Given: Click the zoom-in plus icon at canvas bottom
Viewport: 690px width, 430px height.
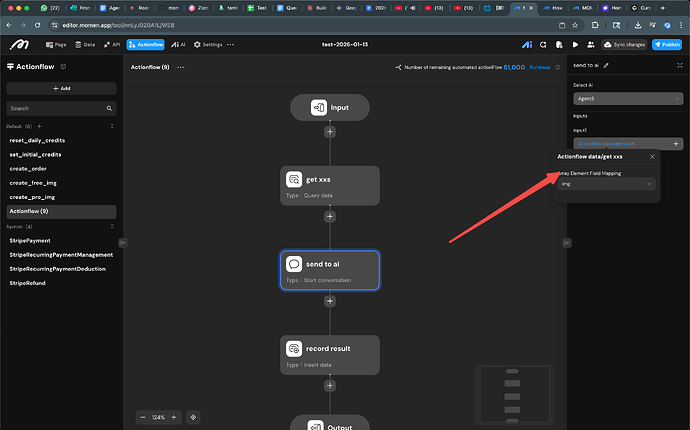Looking at the screenshot, I should point(173,417).
